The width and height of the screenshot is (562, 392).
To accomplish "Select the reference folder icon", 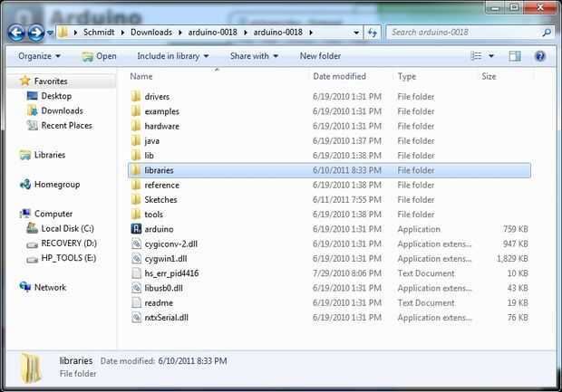I will (136, 185).
